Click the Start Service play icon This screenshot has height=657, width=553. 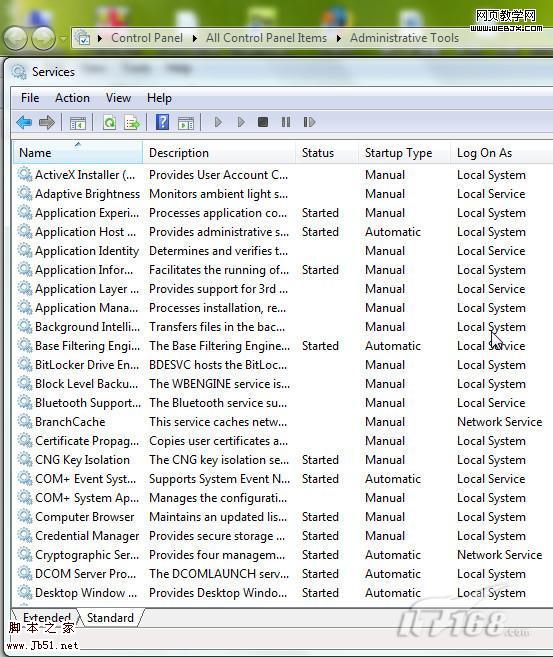point(218,122)
